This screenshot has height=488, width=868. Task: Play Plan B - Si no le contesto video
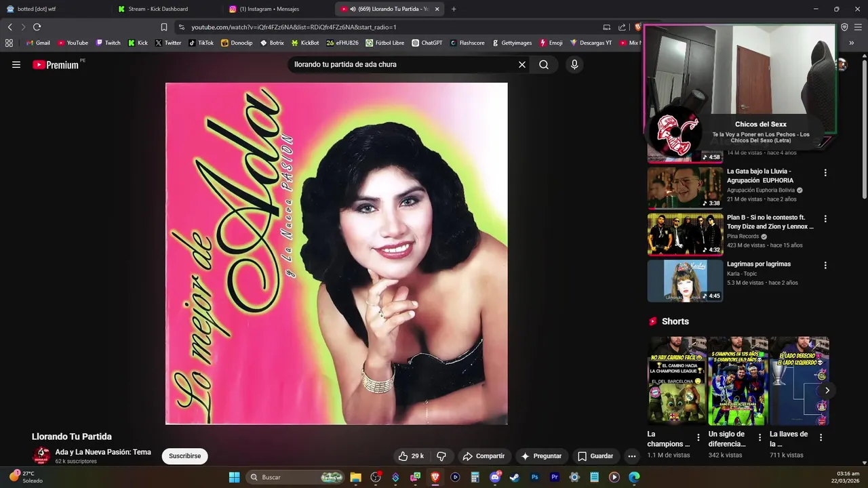[x=685, y=234]
